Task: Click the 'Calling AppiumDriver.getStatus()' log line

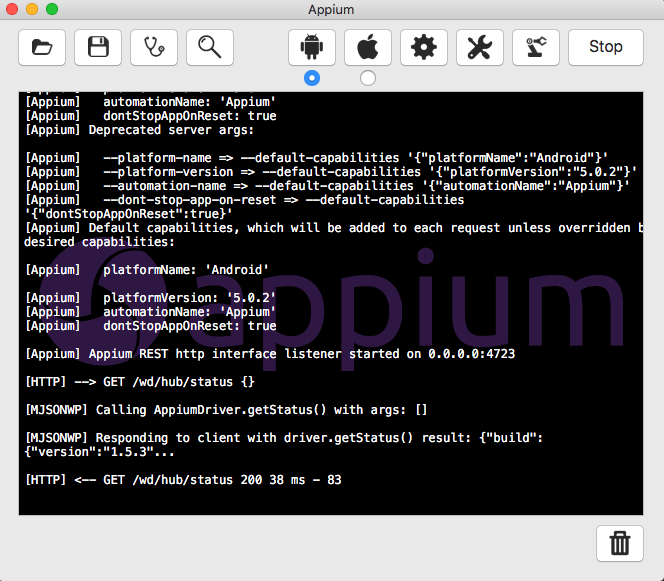Action: coord(226,409)
